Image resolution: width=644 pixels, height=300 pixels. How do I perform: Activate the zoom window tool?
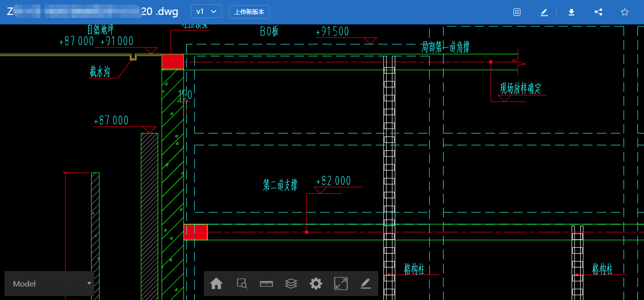pos(242,284)
